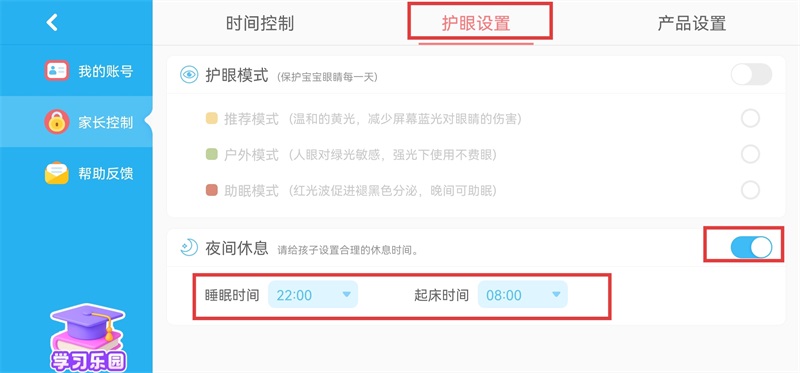The height and width of the screenshot is (373, 800).
Task: Click the moon icon beside 夜间休息
Action: pyautogui.click(x=189, y=247)
